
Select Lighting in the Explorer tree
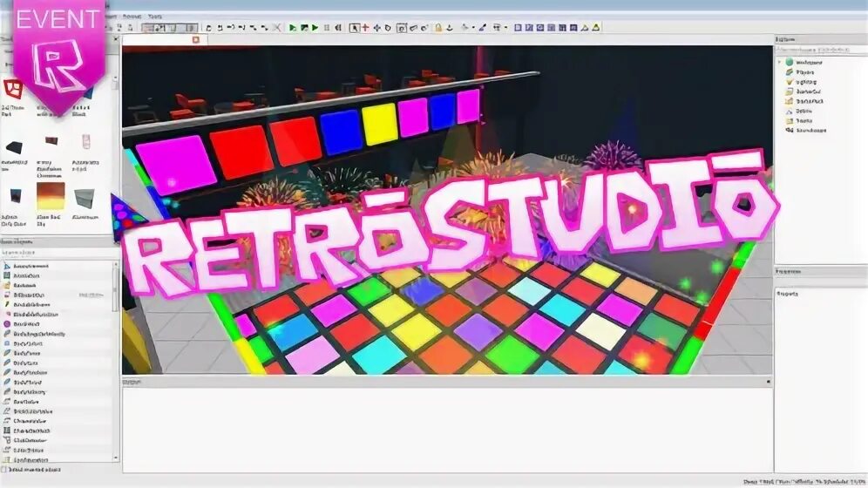click(x=805, y=82)
